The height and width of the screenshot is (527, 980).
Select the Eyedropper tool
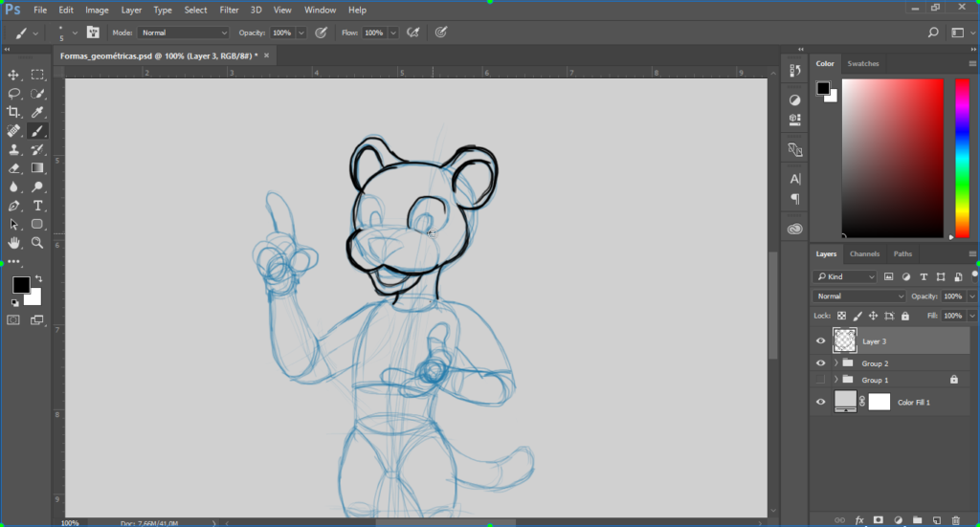(x=37, y=113)
